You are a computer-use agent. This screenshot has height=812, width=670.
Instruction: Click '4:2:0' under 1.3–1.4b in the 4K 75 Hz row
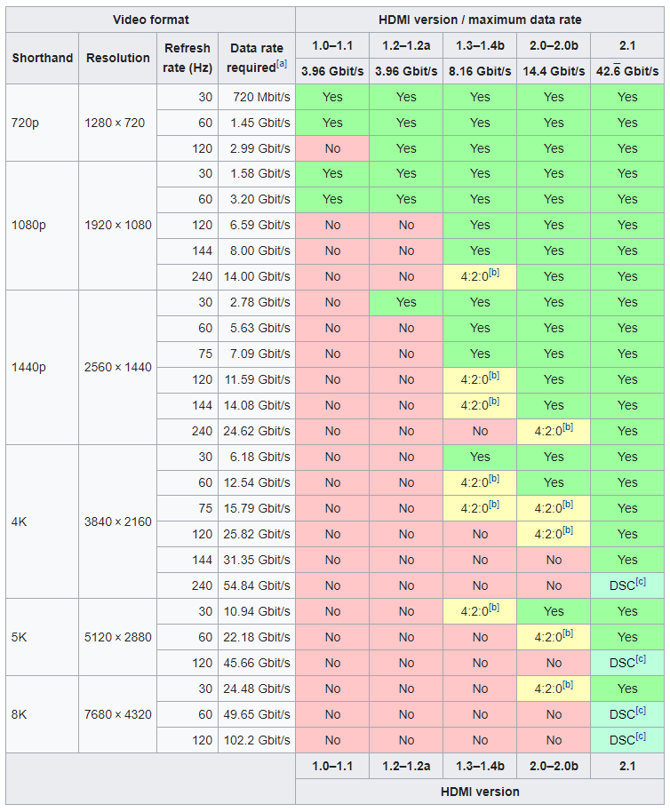pyautogui.click(x=480, y=508)
